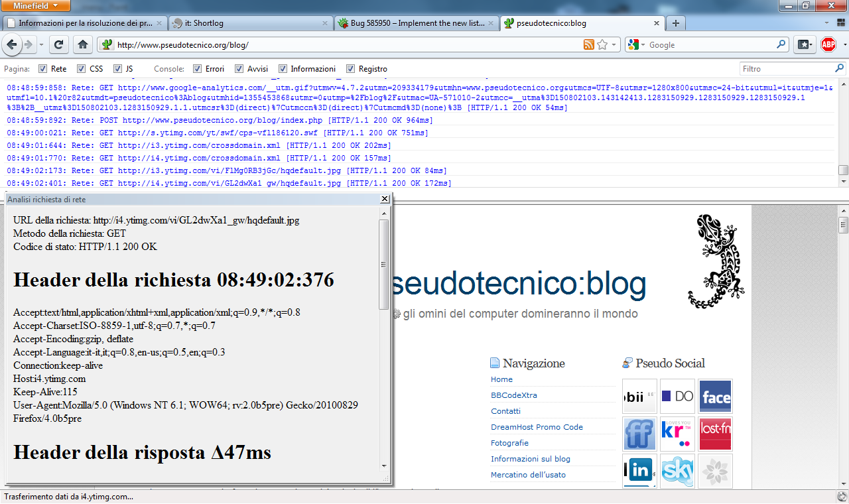Click the POST index.php console log entry
The height and width of the screenshot is (504, 849).
tap(220, 120)
